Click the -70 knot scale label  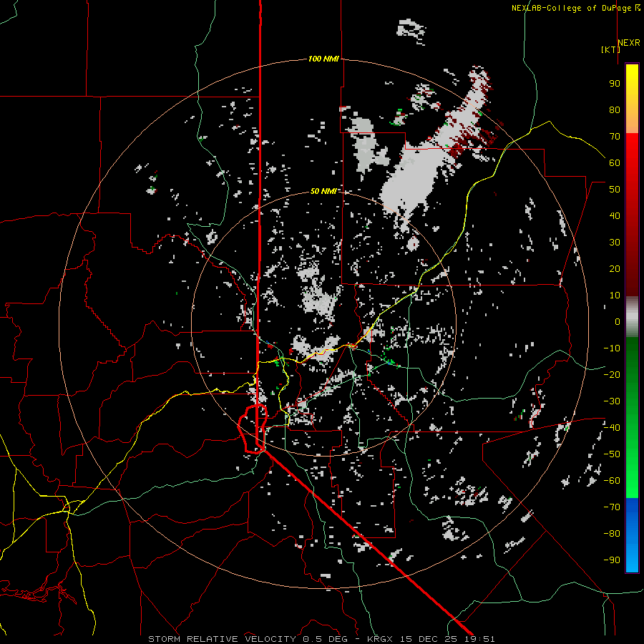point(612,507)
